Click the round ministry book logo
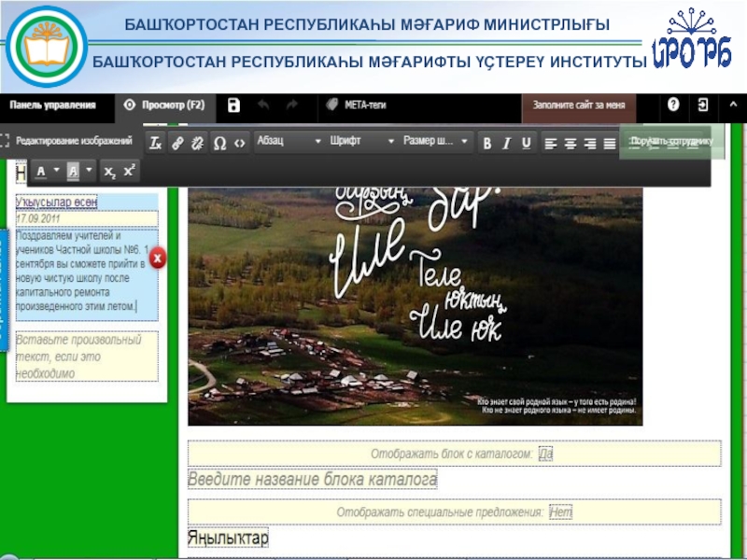Image resolution: width=747 pixels, height=560 pixels. point(47,46)
